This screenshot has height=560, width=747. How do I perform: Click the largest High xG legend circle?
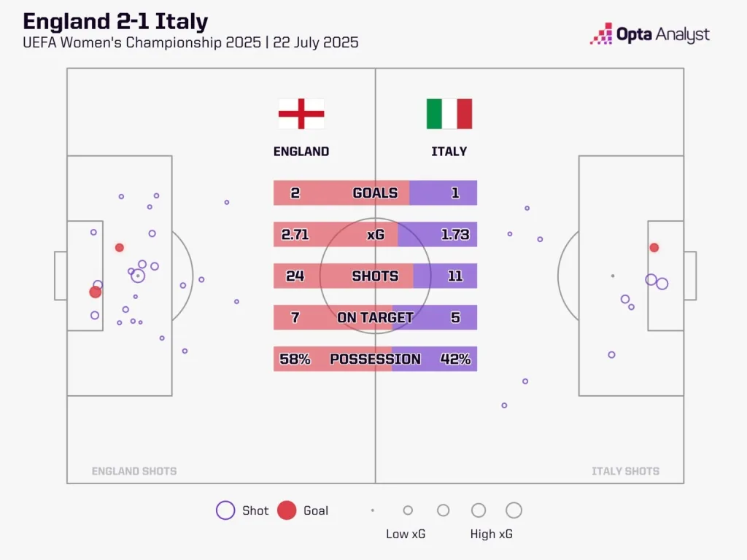pyautogui.click(x=514, y=510)
